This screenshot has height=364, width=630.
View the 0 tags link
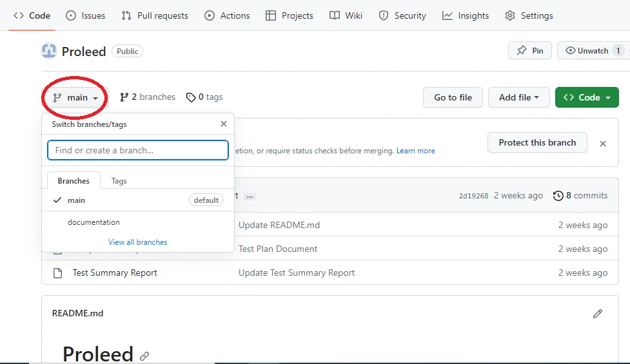[x=204, y=97]
